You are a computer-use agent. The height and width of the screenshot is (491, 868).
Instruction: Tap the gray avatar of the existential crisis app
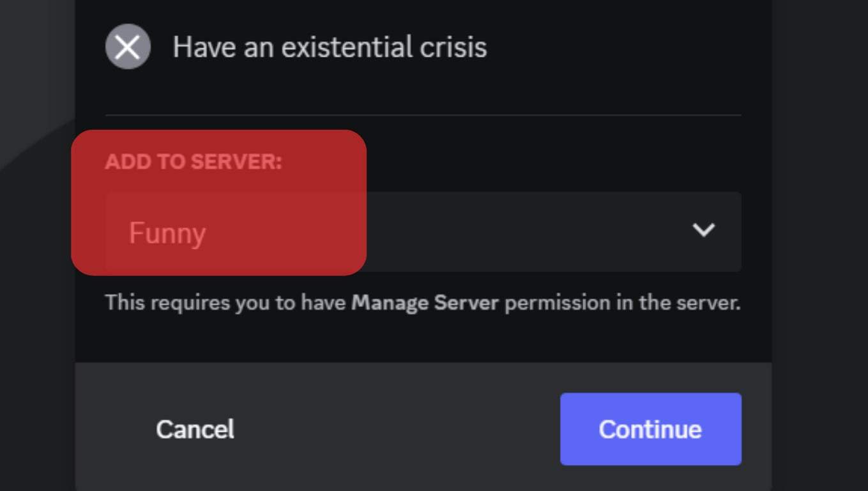(127, 46)
